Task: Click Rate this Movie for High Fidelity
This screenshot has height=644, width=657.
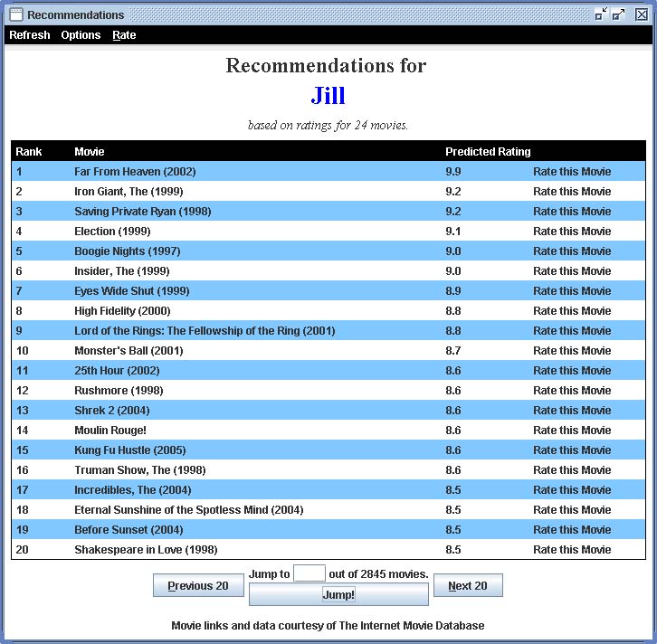Action: pos(572,311)
